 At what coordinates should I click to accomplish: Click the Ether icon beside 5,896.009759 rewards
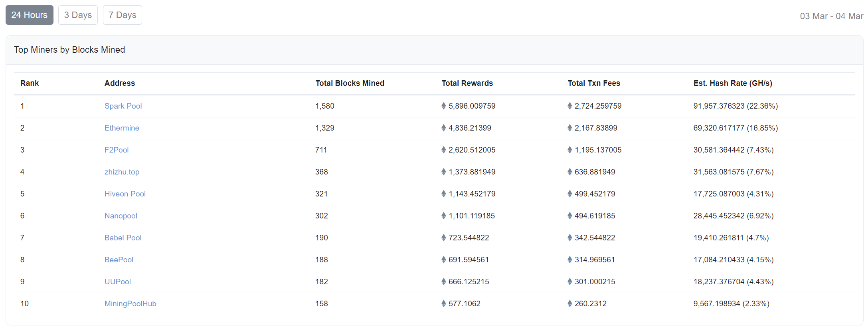(444, 106)
